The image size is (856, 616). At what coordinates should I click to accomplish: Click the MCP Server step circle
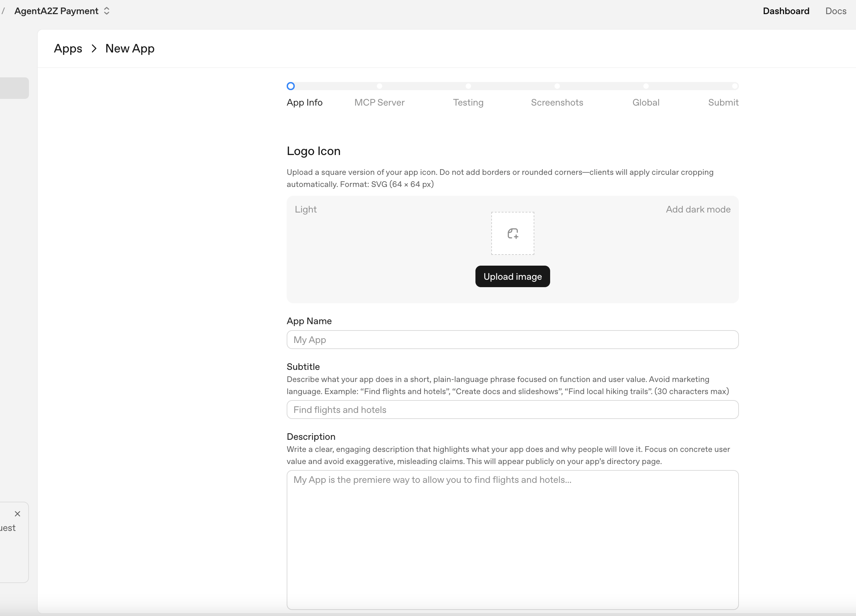(379, 86)
